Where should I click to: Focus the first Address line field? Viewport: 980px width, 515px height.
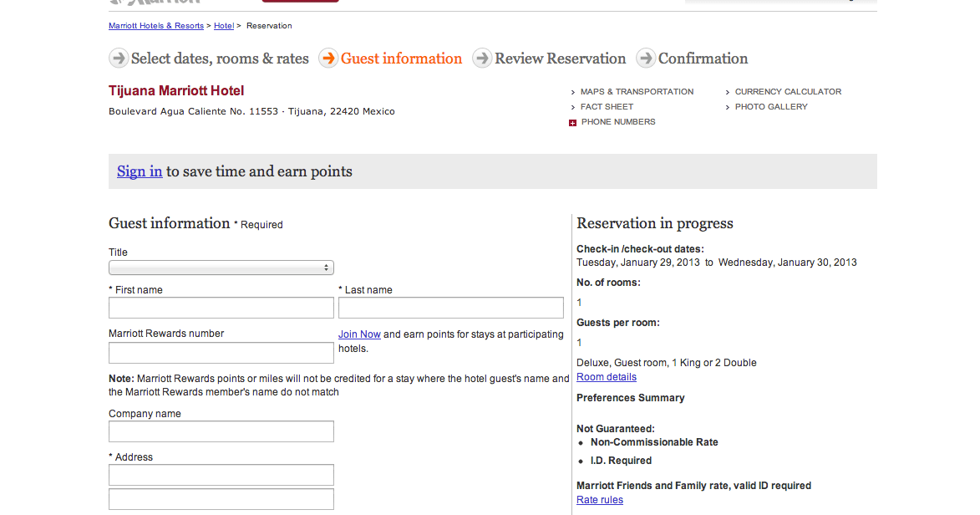pos(221,474)
